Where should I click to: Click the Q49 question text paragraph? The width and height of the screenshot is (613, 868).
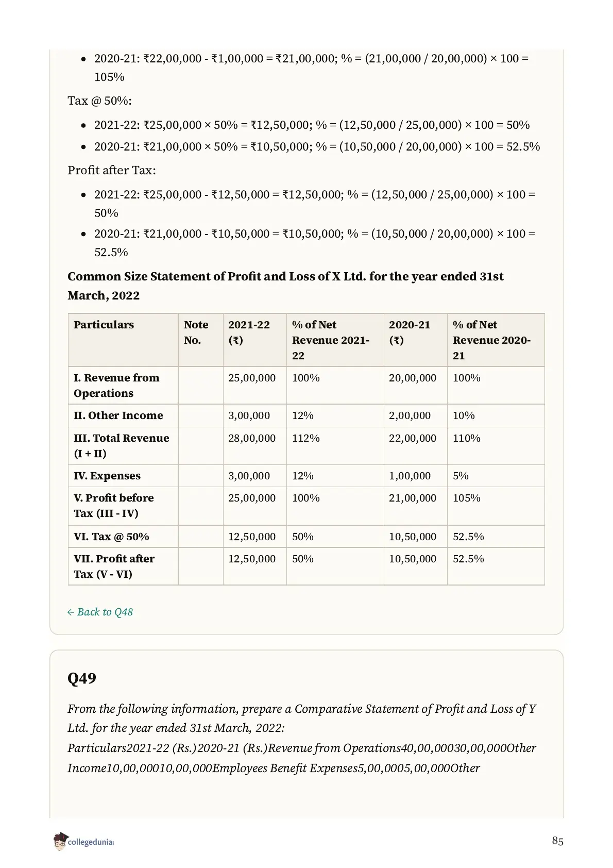pos(302,738)
